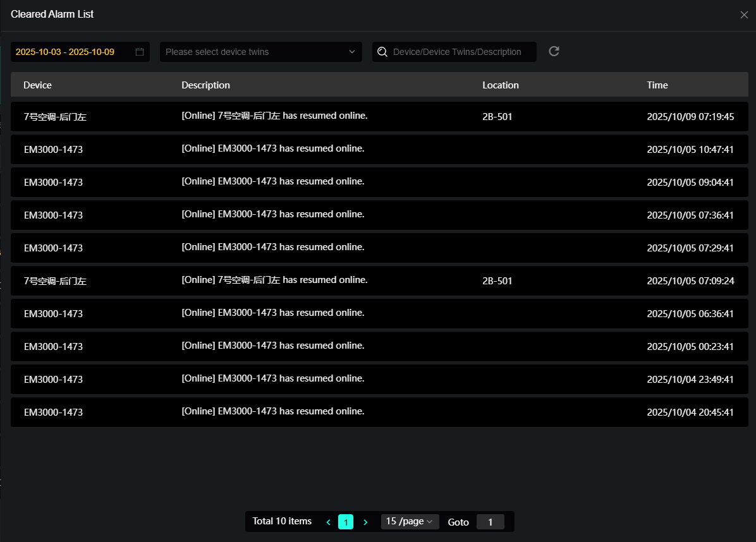Close the Cleared Alarm List dialog
The width and height of the screenshot is (756, 542).
click(743, 15)
